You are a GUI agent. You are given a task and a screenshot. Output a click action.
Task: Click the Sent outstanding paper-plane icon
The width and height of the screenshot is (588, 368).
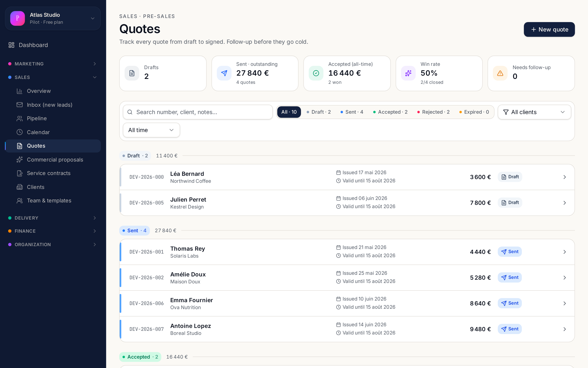[x=224, y=73]
